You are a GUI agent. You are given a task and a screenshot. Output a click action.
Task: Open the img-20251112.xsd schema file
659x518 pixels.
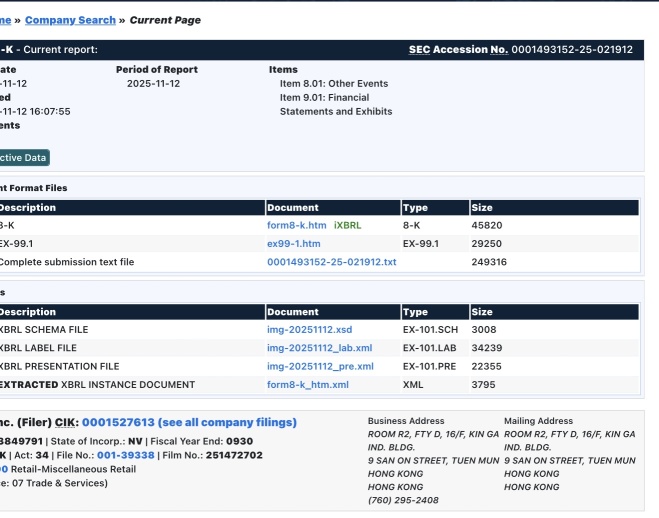pos(309,330)
